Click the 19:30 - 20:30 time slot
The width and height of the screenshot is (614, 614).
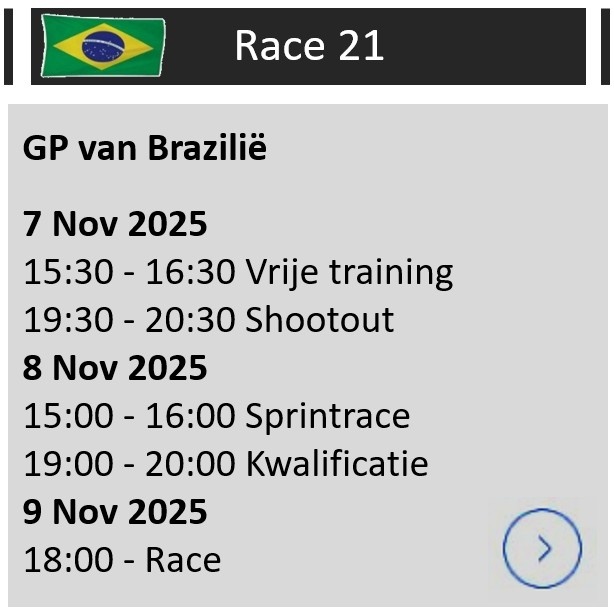tap(129, 320)
